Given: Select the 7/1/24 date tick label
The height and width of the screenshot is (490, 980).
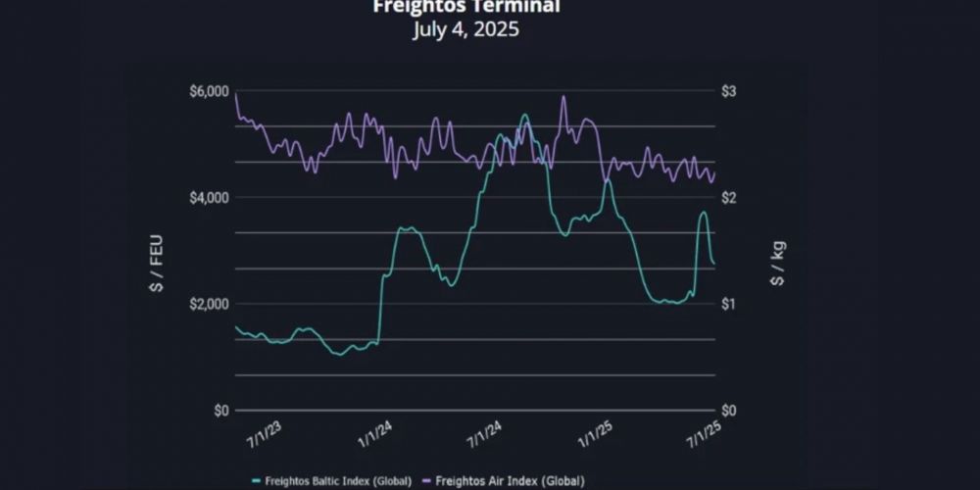Looking at the screenshot, I should [486, 432].
